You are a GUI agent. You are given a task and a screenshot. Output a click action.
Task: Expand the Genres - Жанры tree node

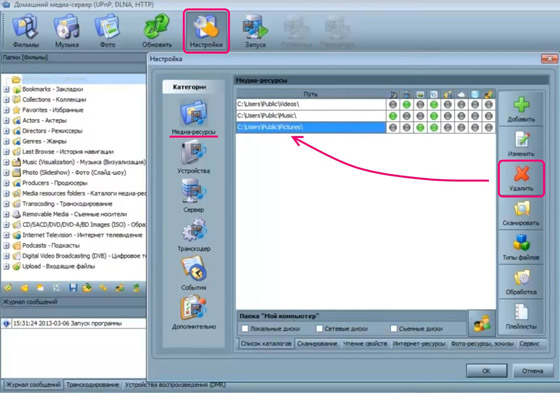coord(6,141)
